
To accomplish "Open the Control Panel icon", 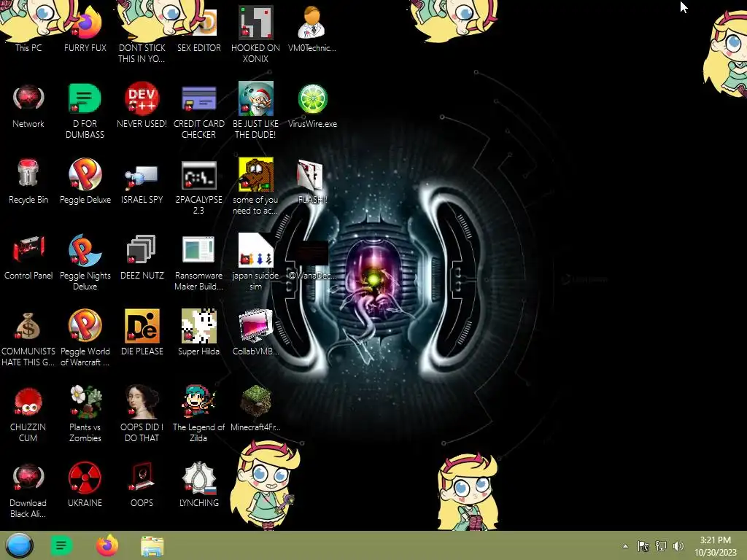I will 28,257.
